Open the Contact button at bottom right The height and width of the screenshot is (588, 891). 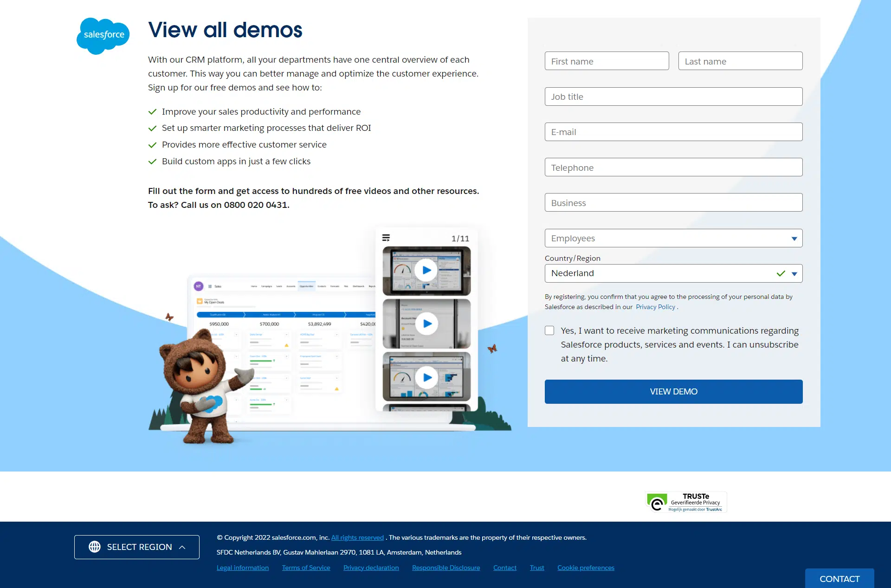(839, 578)
